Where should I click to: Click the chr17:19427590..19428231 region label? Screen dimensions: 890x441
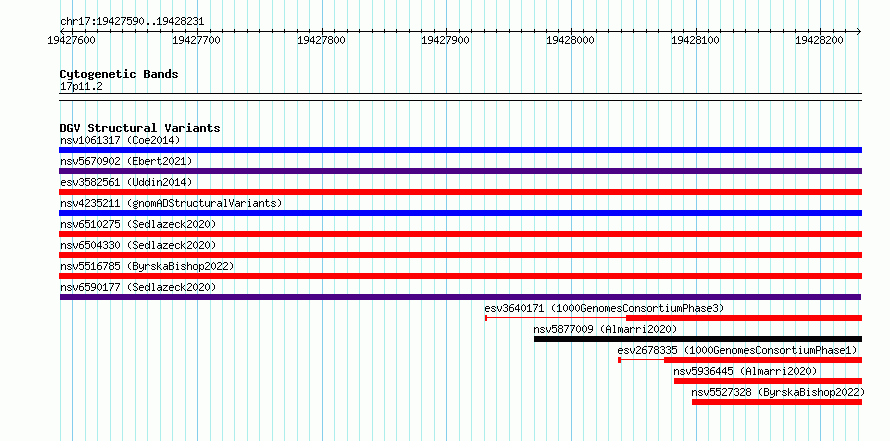(x=132, y=22)
